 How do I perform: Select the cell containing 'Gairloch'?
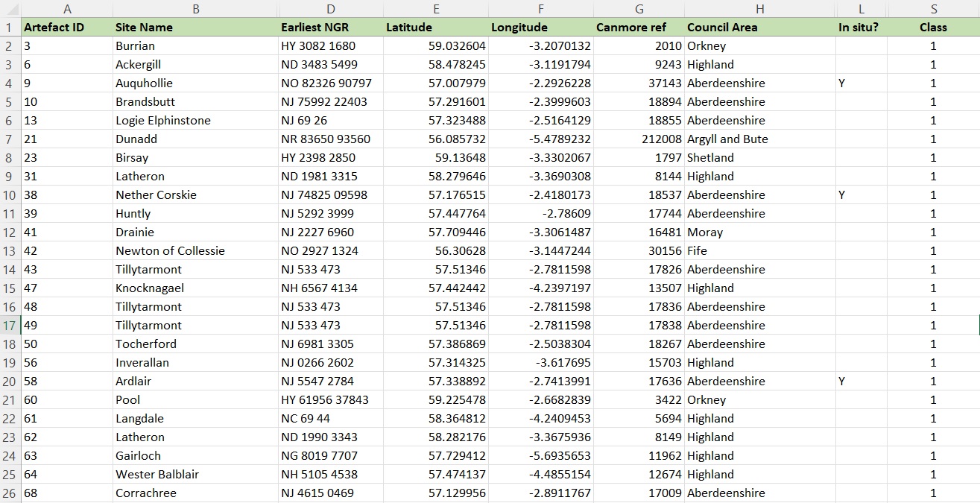pos(195,456)
